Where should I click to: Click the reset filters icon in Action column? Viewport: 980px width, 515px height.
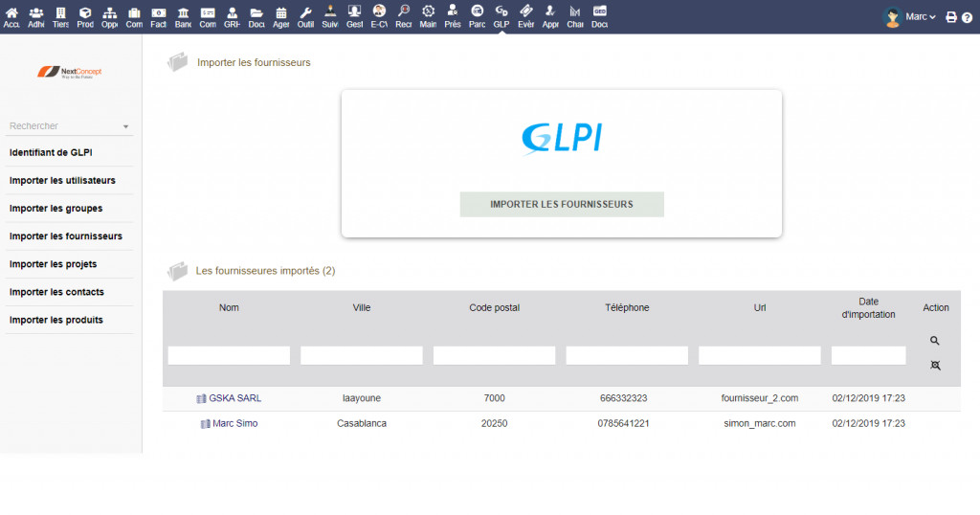[x=935, y=365]
